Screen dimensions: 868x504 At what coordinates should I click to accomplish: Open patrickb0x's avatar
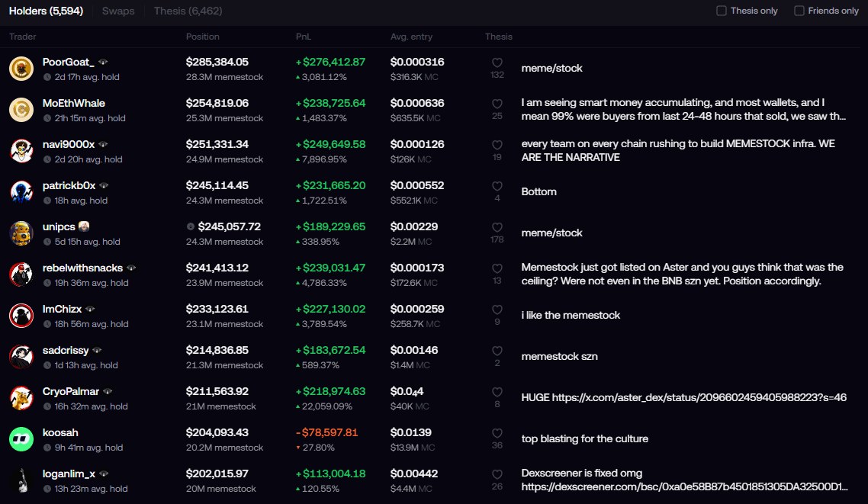point(21,192)
